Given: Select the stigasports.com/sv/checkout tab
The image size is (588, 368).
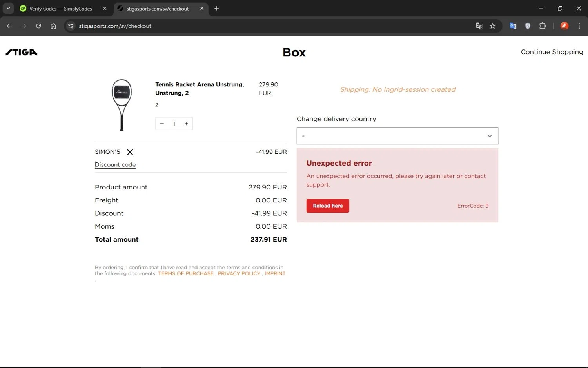Looking at the screenshot, I should point(158,9).
